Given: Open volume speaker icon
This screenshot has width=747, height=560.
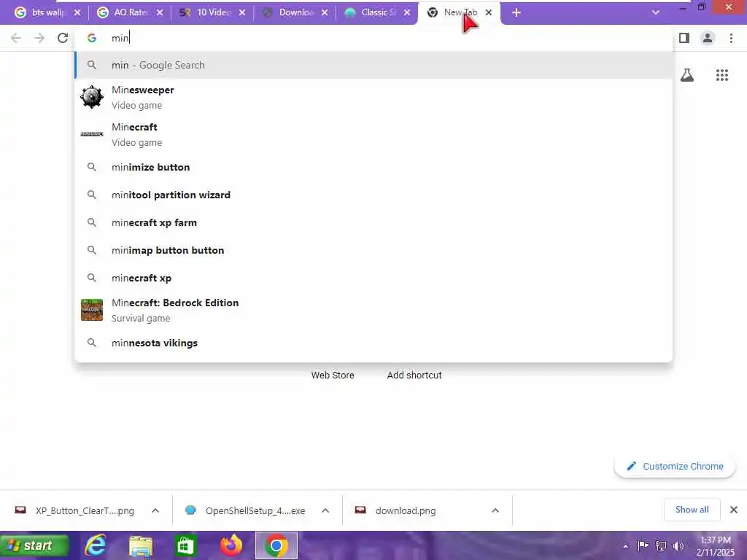Looking at the screenshot, I should (x=678, y=545).
